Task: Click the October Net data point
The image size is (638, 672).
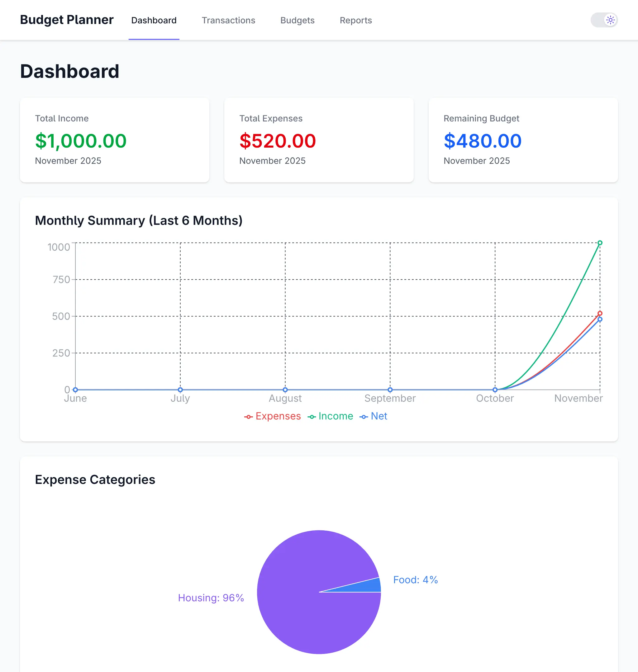Action: coord(495,390)
